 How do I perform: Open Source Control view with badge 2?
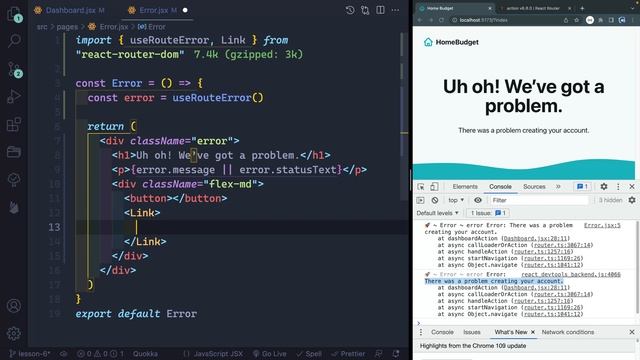coord(14,69)
